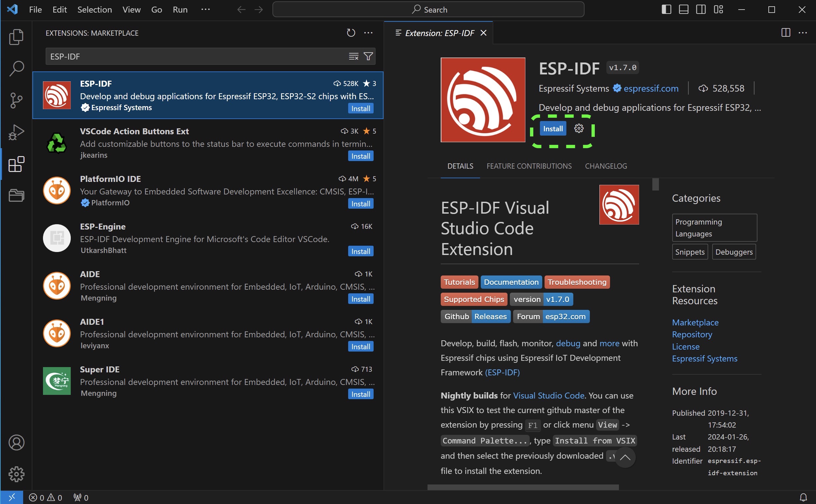The image size is (816, 504).
Task: Open the Marketplace resource link
Action: pos(695,322)
